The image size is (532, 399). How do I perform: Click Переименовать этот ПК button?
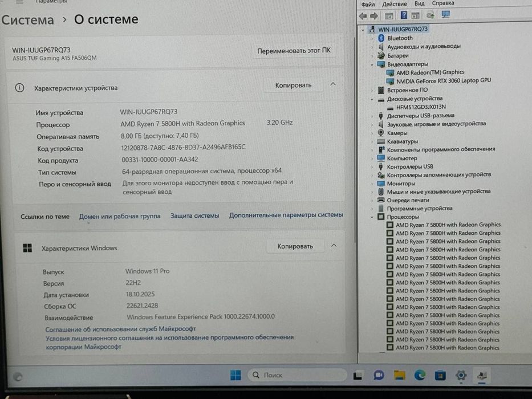294,51
